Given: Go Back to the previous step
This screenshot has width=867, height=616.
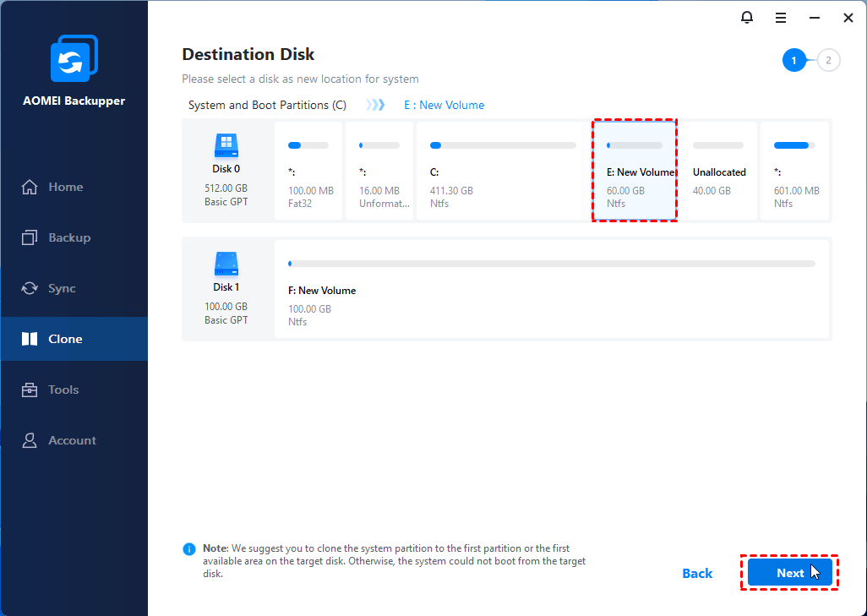Looking at the screenshot, I should click(x=697, y=574).
